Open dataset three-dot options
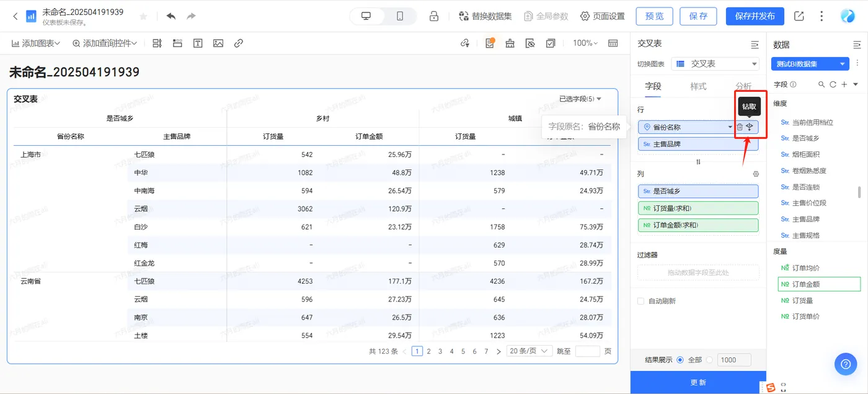This screenshot has width=868, height=394. pos(857,63)
